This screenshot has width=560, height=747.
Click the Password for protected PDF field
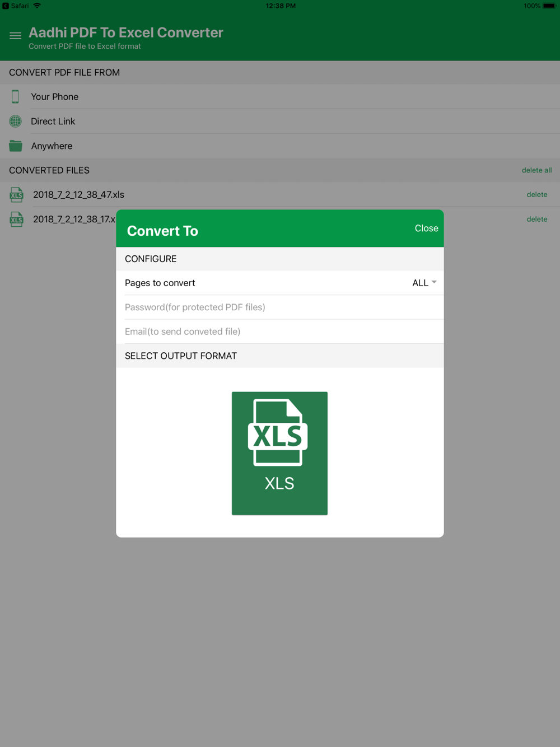pyautogui.click(x=280, y=307)
